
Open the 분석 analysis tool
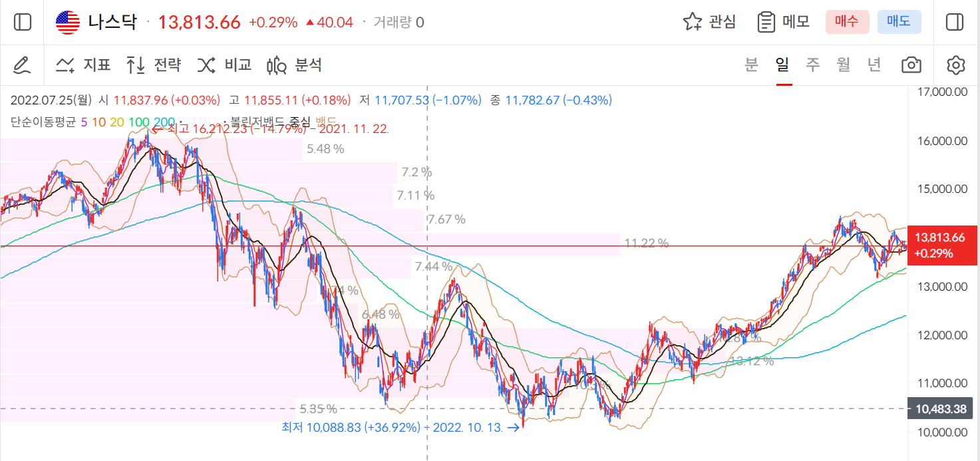294,65
